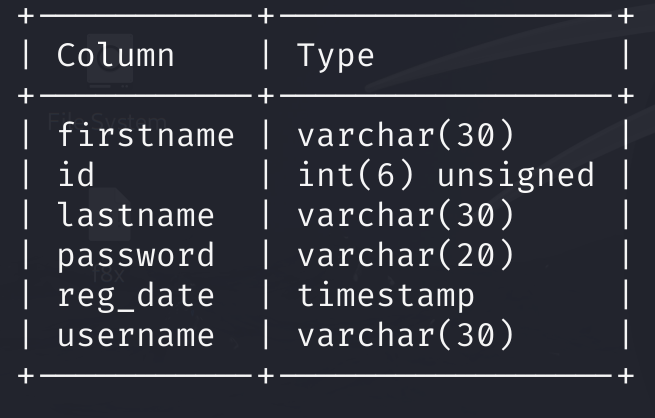This screenshot has height=418, width=655.
Task: Click varchar(30) in the lastname row
Action: click(405, 215)
